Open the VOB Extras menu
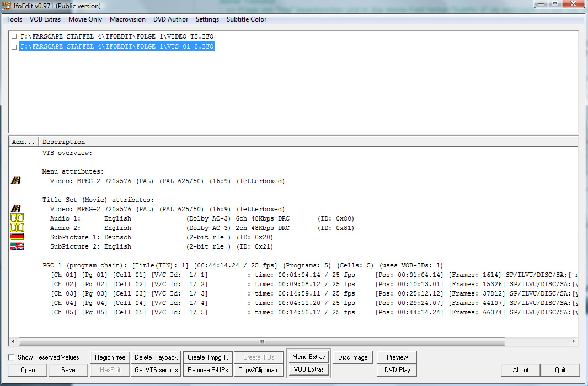This screenshot has height=386, width=588. tap(45, 19)
